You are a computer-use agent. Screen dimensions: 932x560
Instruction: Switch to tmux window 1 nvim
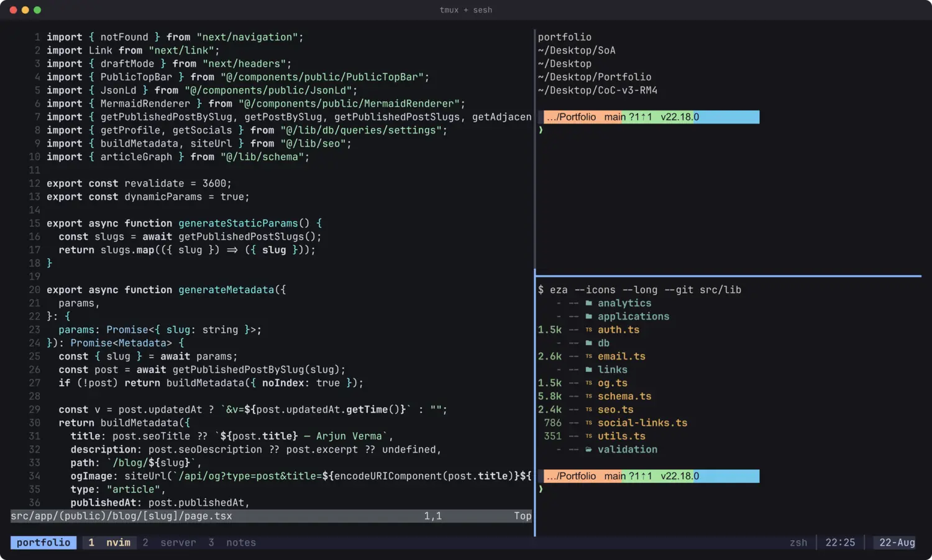109,543
